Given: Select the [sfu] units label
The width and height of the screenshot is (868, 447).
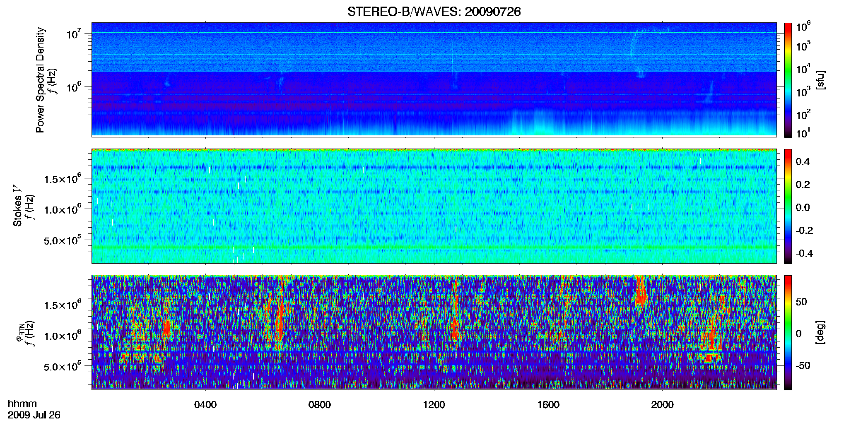Looking at the screenshot, I should point(820,80).
